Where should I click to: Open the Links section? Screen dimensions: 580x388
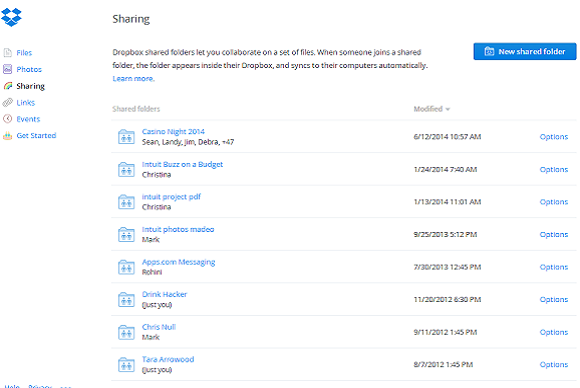tap(26, 102)
